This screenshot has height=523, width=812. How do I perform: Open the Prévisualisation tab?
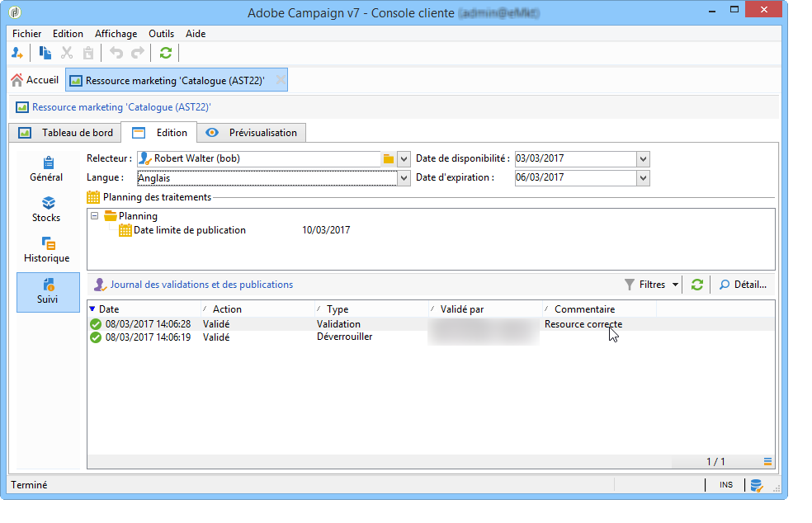251,133
